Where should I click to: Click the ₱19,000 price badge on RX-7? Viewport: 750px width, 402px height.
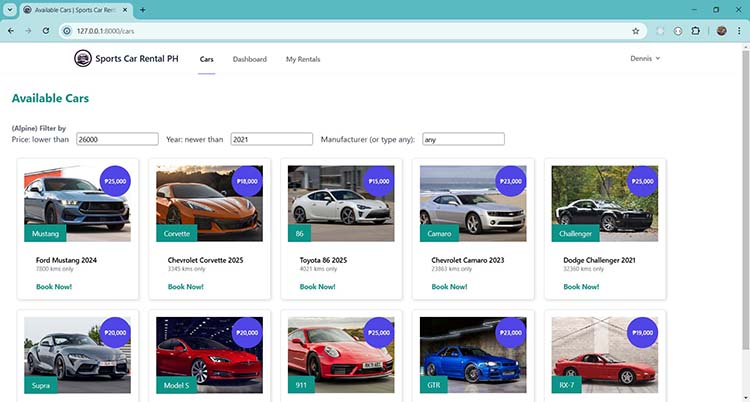[x=642, y=333]
